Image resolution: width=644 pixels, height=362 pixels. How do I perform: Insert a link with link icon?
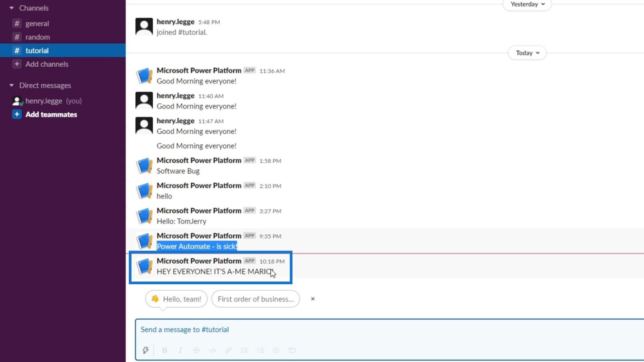(x=228, y=350)
